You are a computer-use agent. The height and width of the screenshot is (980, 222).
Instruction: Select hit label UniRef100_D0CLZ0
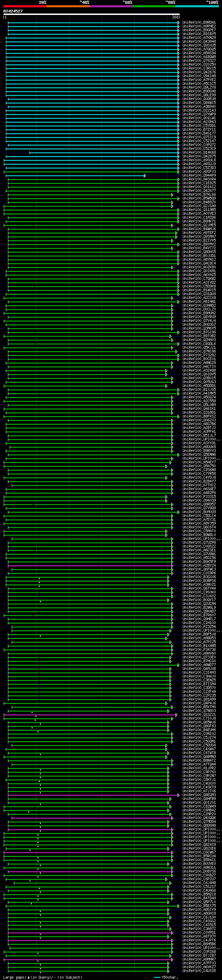pos(199,309)
